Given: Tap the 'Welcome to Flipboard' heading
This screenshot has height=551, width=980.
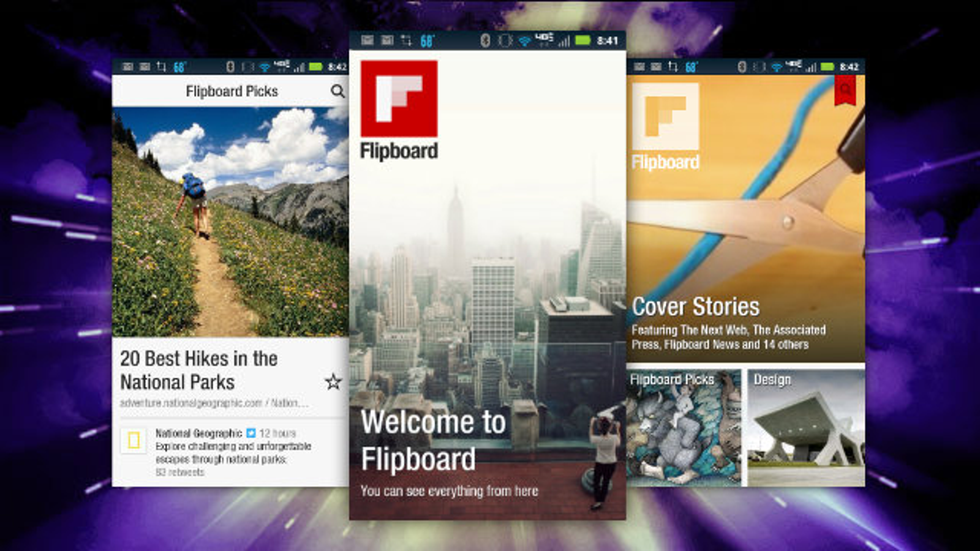Looking at the screenshot, I should [433, 440].
